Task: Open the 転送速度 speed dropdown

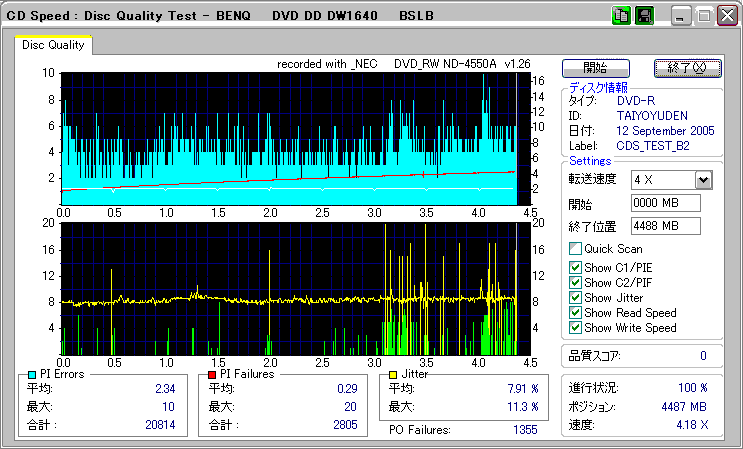Action: pyautogui.click(x=703, y=179)
